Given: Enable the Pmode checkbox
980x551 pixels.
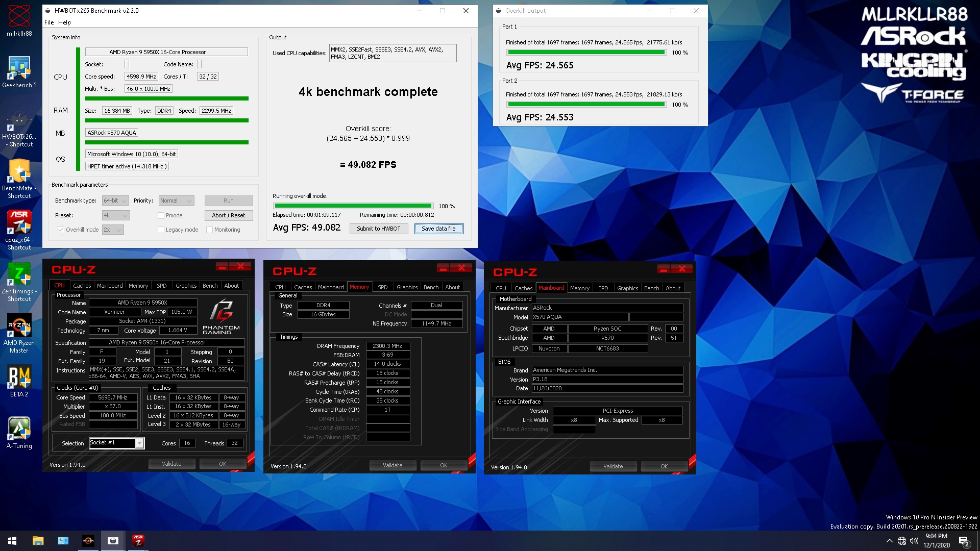Looking at the screenshot, I should pyautogui.click(x=161, y=215).
